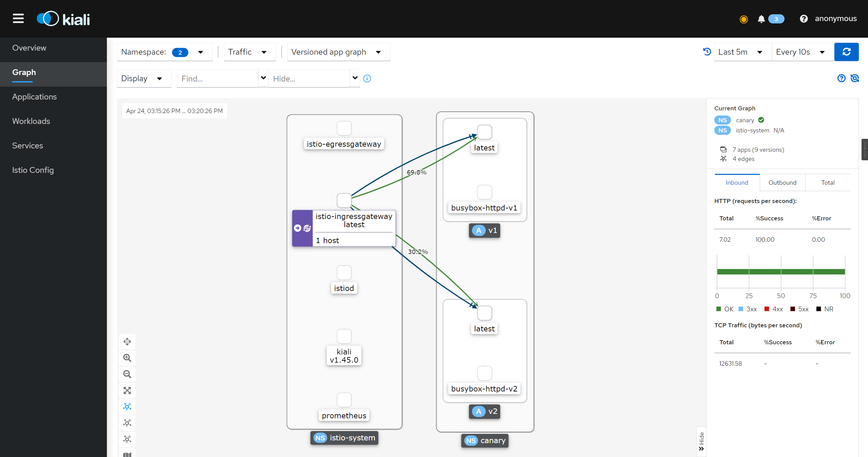Click the Kiali logo in the top left

(64, 18)
